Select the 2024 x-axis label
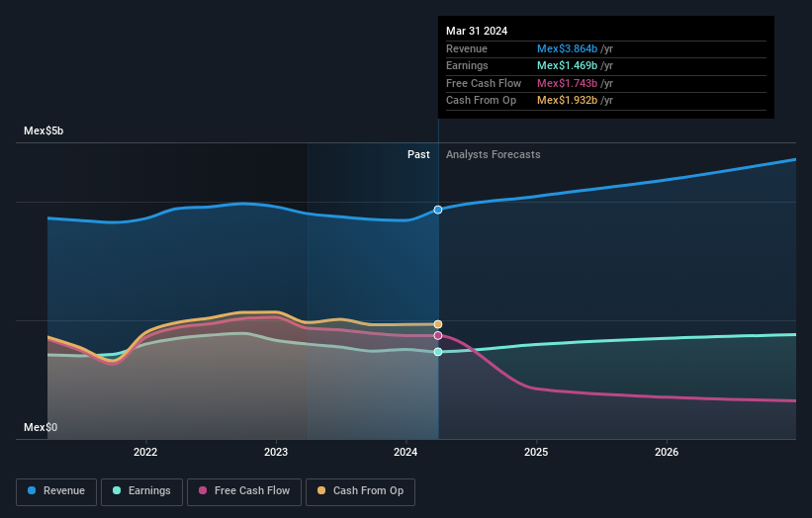Viewport: 812px width, 518px height. [406, 452]
